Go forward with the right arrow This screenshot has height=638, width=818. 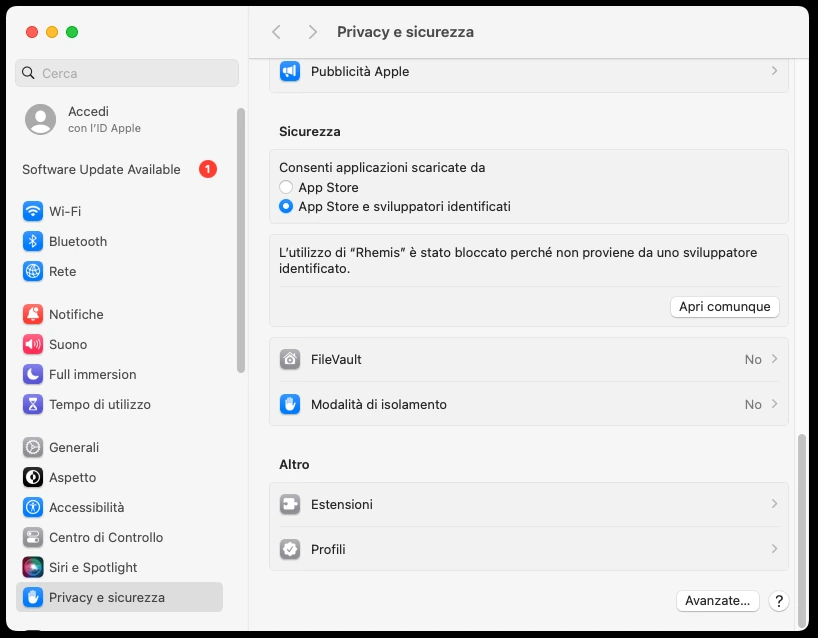(312, 32)
